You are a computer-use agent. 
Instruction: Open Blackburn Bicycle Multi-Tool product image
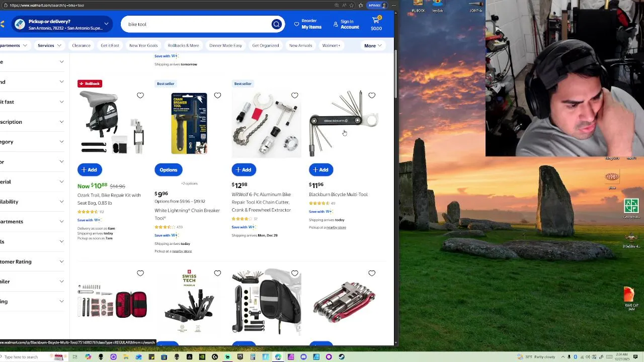(344, 123)
